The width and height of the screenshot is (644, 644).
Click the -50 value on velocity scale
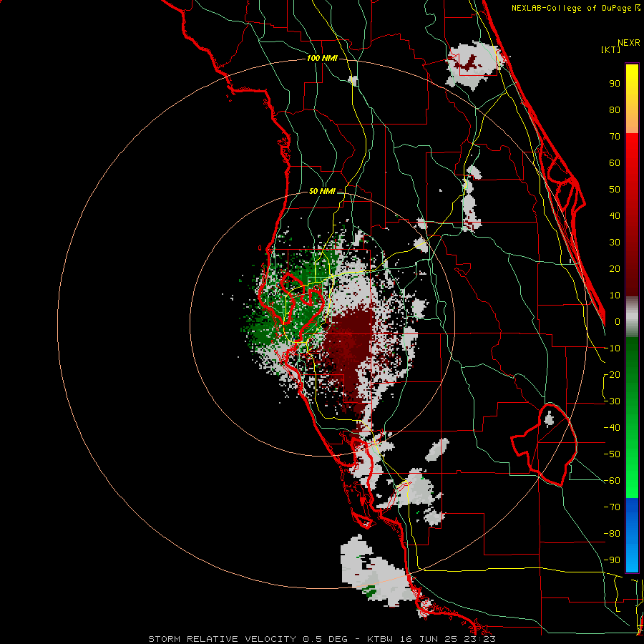(612, 454)
